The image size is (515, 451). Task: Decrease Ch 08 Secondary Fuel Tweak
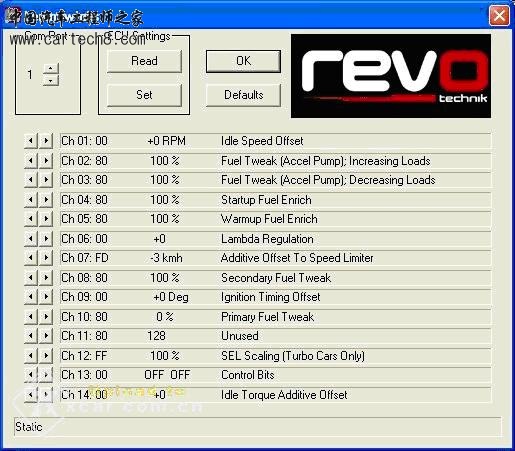point(31,277)
